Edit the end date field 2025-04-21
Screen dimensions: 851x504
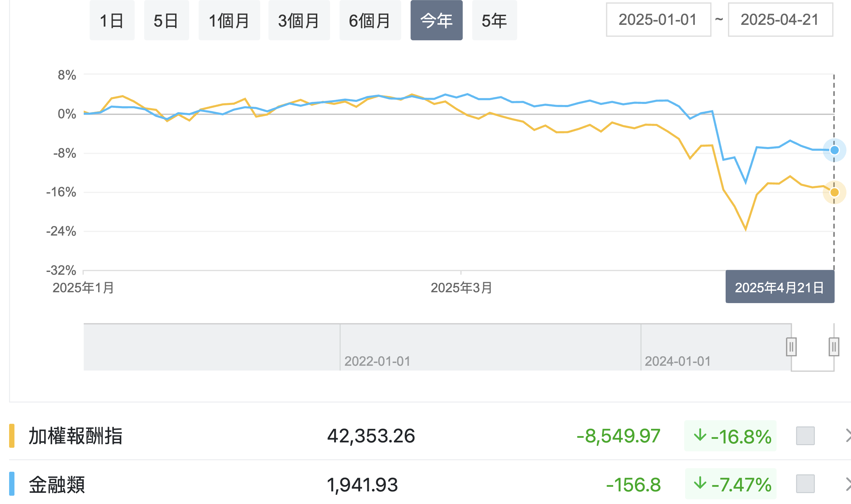[x=780, y=20]
